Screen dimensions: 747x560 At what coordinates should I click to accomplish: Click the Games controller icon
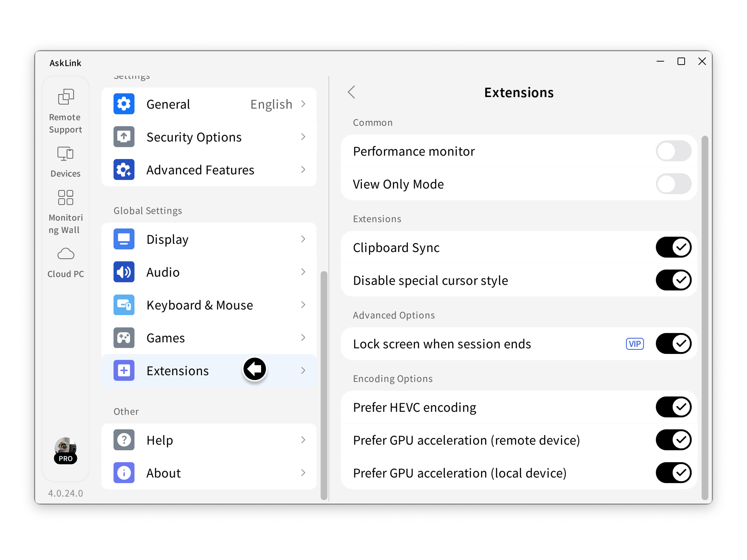(x=124, y=338)
